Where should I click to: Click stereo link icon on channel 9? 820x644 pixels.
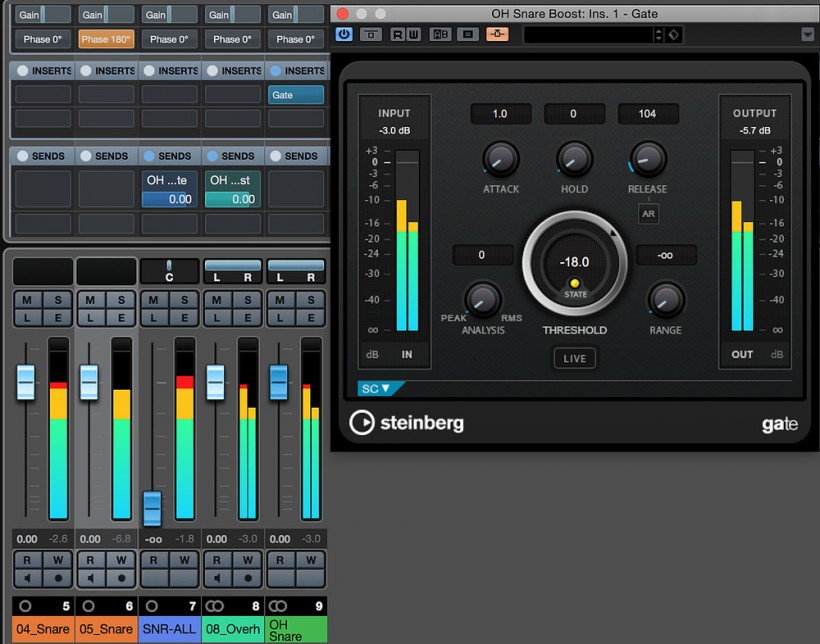[278, 606]
